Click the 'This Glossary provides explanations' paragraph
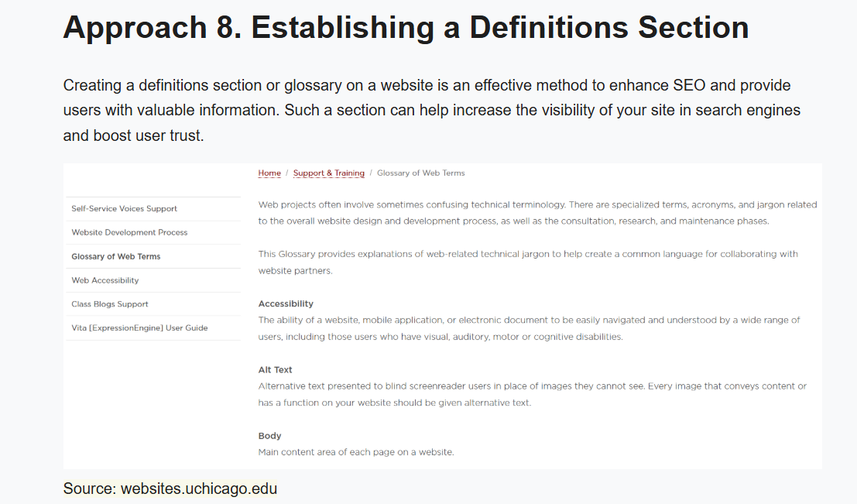The image size is (857, 504). click(527, 262)
